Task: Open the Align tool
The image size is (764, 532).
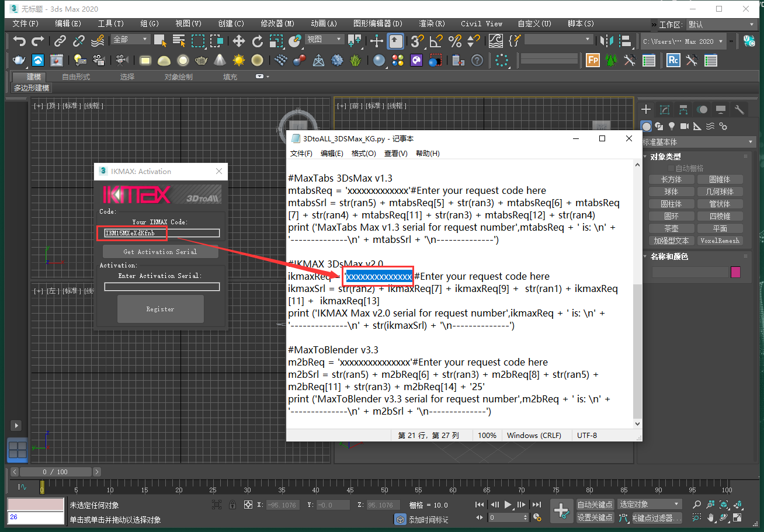Action: pyautogui.click(x=626, y=41)
